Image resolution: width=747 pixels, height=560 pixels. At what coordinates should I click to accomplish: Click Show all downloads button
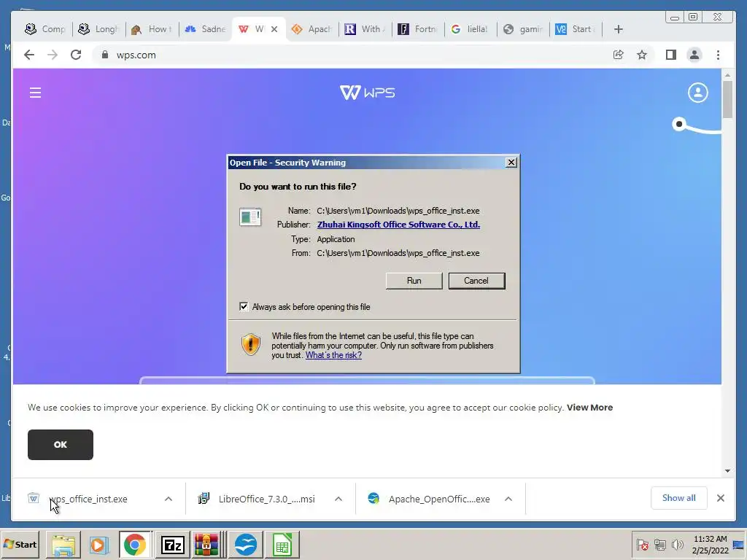click(679, 498)
